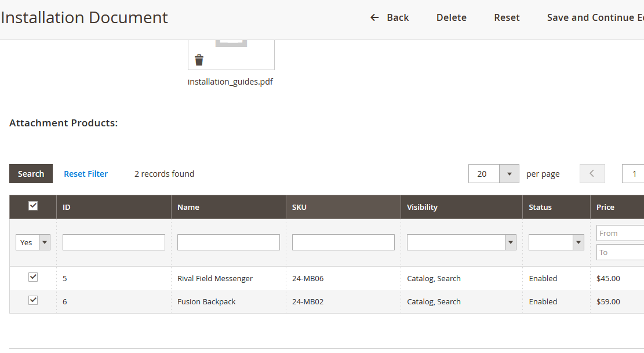Sort the grid by the SKU column

point(299,207)
